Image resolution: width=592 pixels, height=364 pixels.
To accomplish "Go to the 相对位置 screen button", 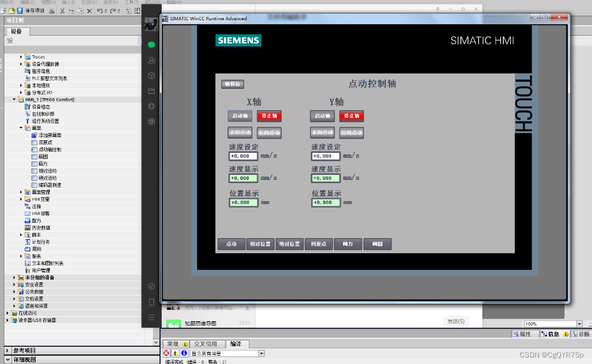I will click(x=260, y=244).
